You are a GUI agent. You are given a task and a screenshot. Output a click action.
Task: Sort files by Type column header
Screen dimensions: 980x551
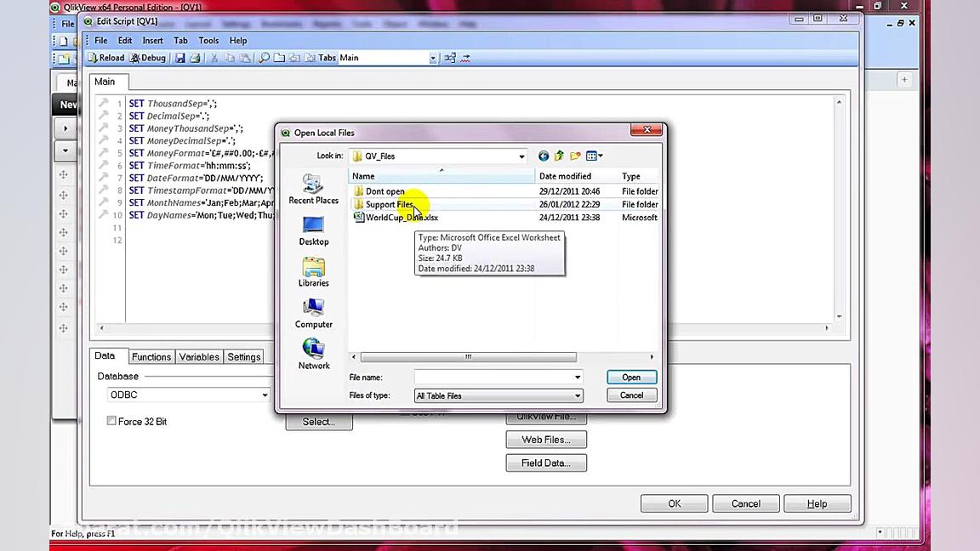pyautogui.click(x=638, y=176)
